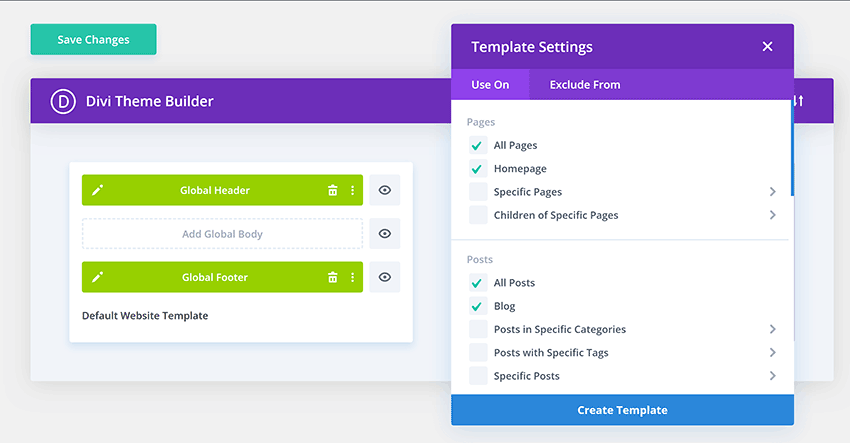Uncheck the Homepage checkbox

478,169
